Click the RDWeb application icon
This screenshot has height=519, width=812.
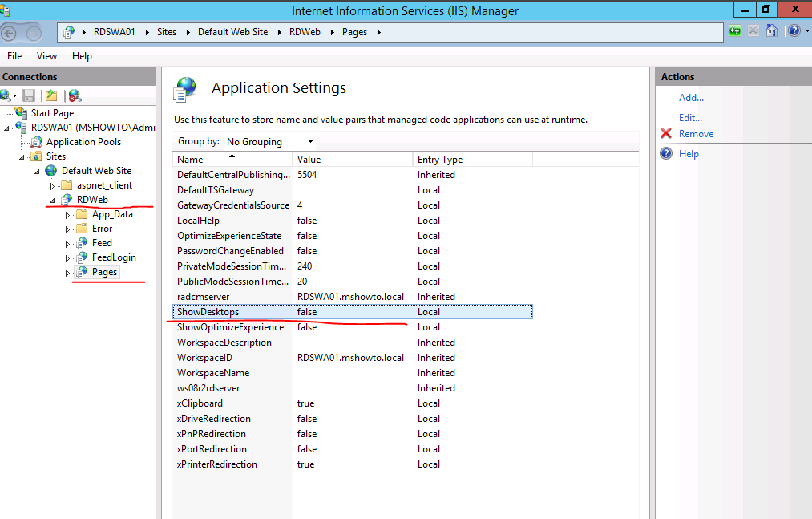pyautogui.click(x=67, y=200)
